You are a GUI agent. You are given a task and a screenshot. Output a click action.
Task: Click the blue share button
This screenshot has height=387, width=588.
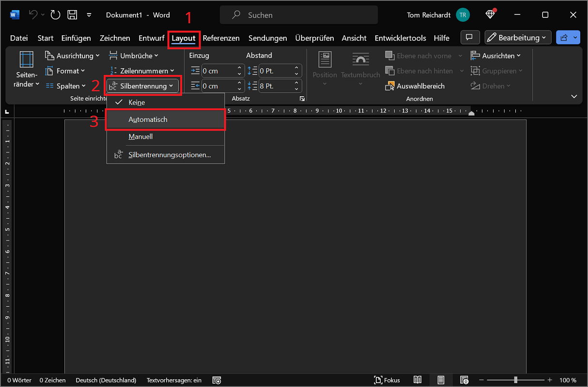click(568, 37)
